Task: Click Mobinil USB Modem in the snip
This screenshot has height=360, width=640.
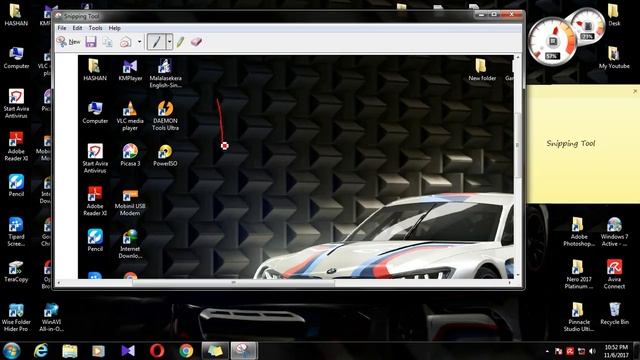Action: coord(130,202)
